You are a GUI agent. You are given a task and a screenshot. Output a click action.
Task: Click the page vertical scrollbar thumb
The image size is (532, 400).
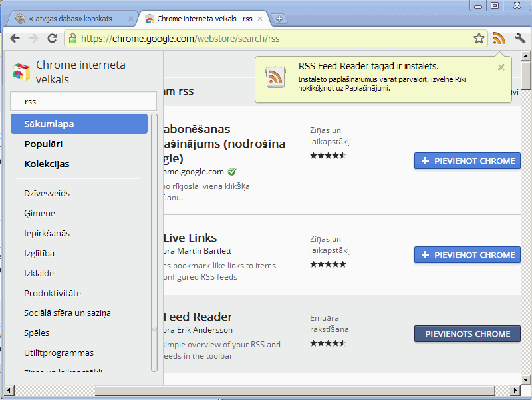coord(525,75)
